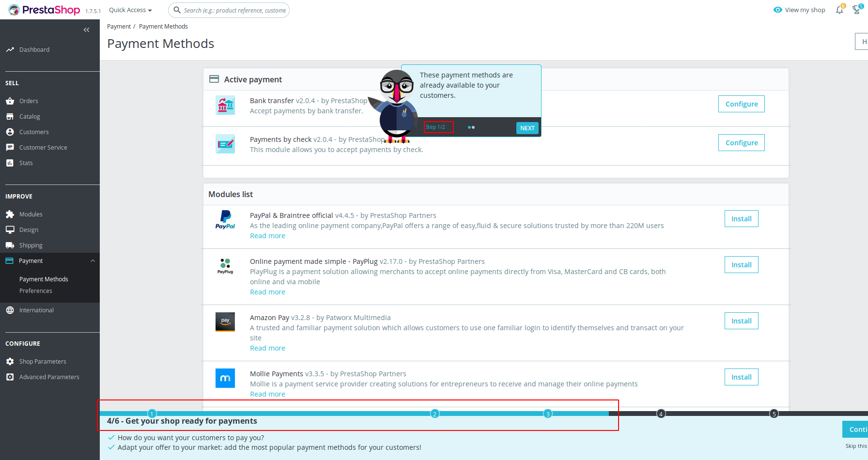Click the International globe icon in sidebar
Image resolution: width=868 pixels, height=460 pixels.
point(10,310)
